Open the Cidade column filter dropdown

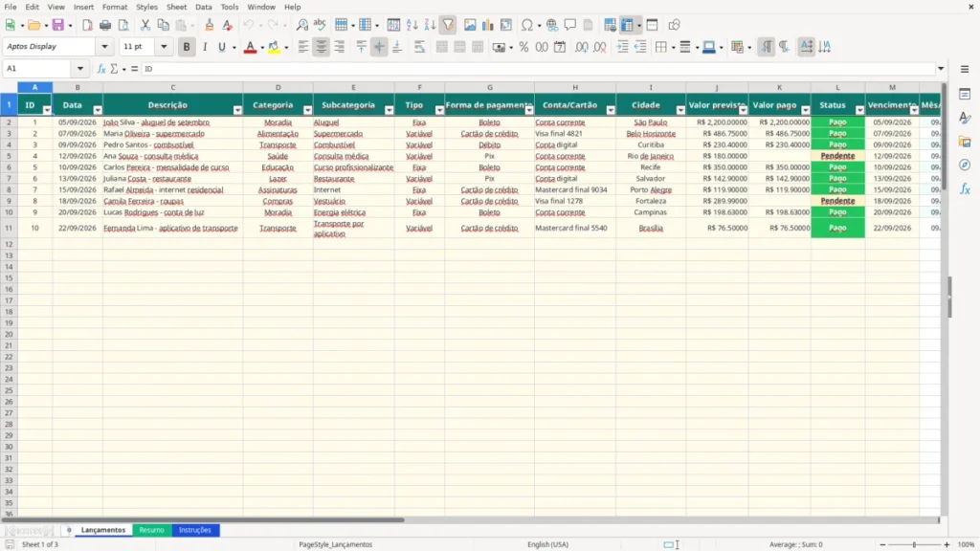680,110
